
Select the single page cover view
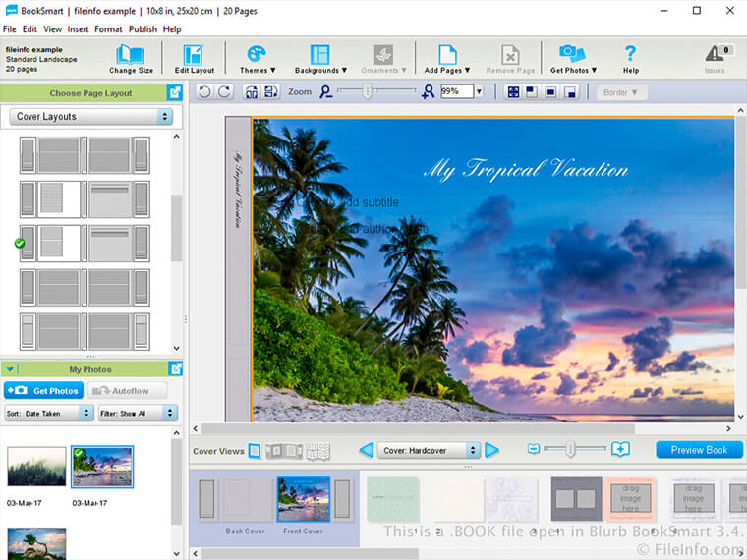click(256, 451)
